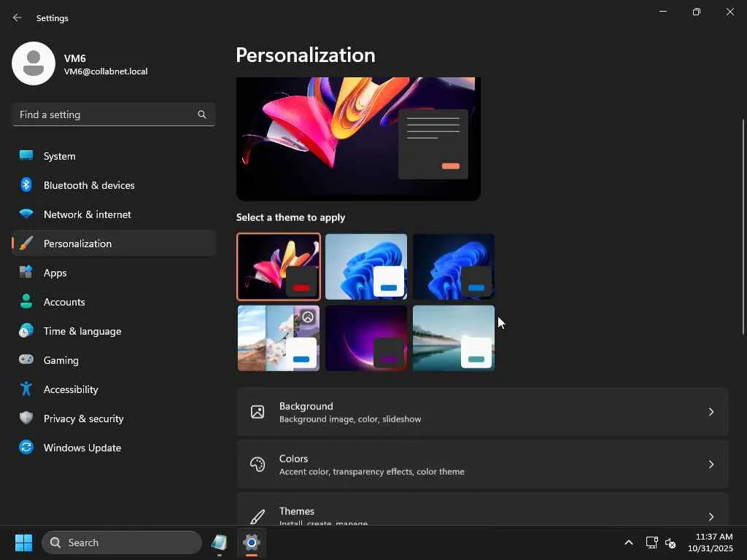Open the notebook app on taskbar
The image size is (747, 560).
(x=219, y=542)
